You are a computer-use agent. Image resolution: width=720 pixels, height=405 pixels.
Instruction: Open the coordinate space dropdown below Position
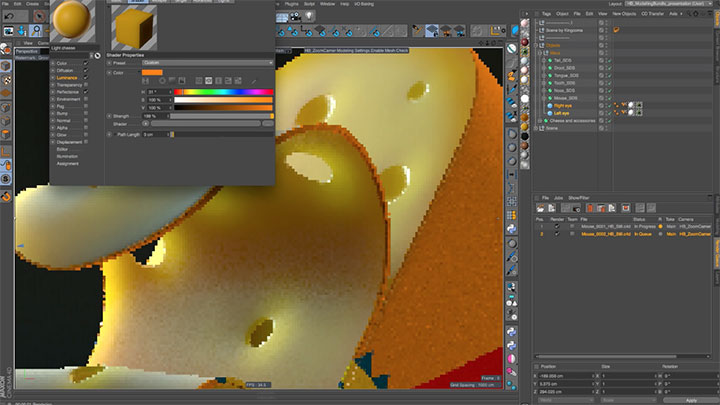564,400
